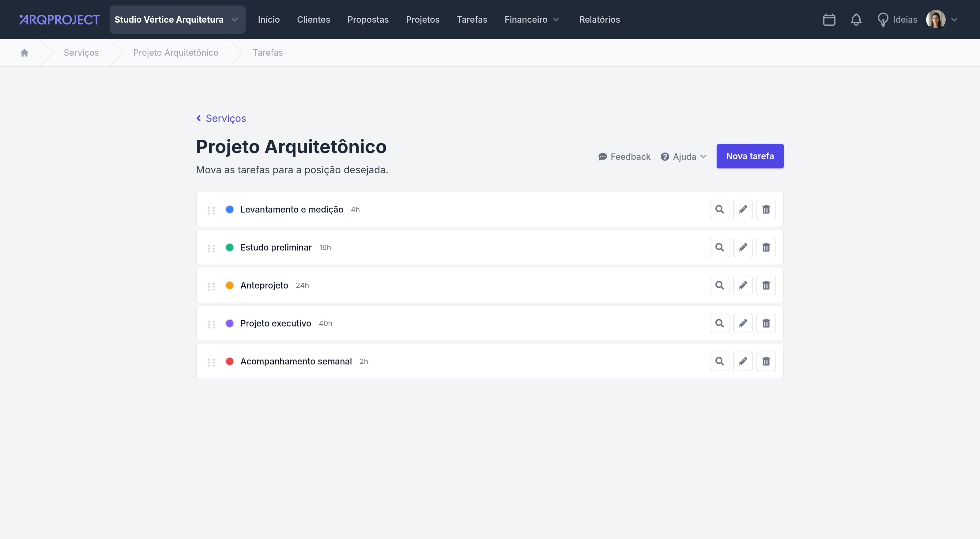
Task: Open user avatar account menu
Action: tap(941, 19)
